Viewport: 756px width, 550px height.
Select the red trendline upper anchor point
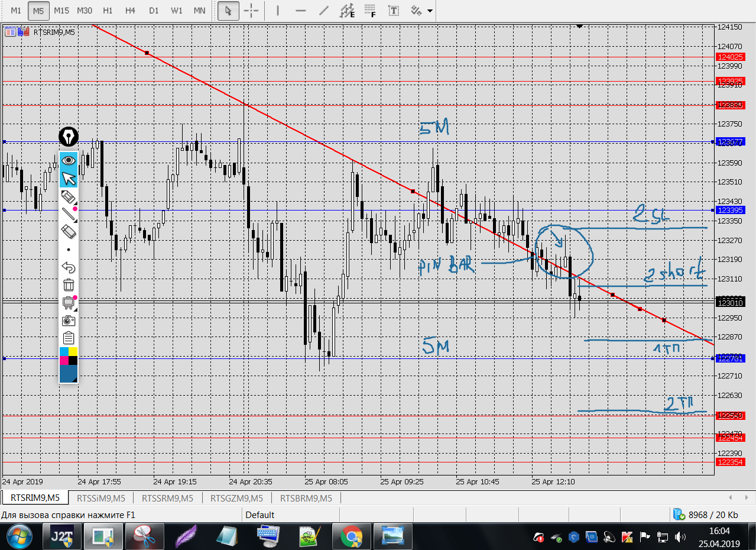[x=147, y=53]
